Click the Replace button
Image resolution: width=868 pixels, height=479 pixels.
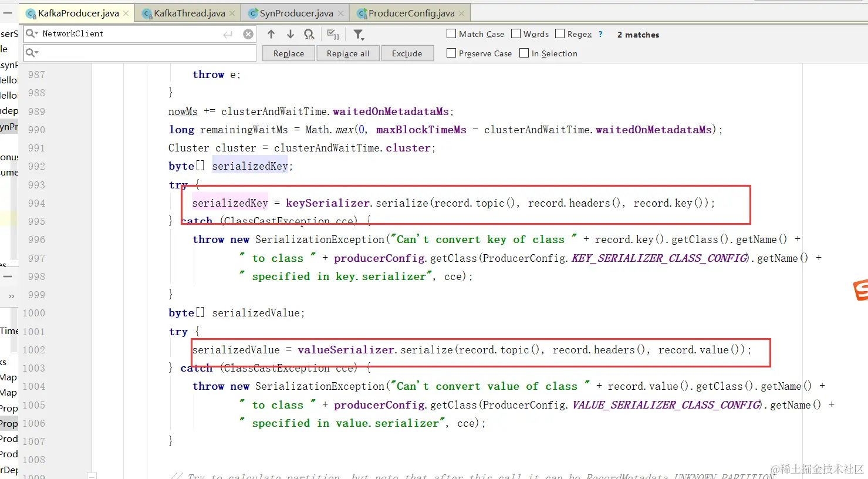289,53
